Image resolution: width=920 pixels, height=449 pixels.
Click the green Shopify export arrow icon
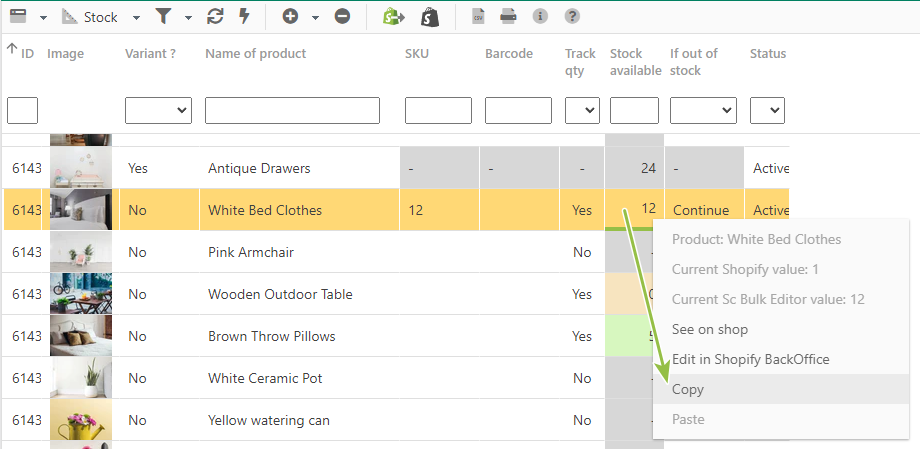[393, 17]
